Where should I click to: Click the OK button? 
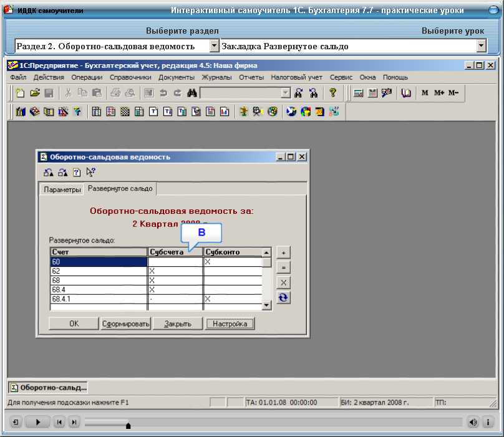point(74,324)
